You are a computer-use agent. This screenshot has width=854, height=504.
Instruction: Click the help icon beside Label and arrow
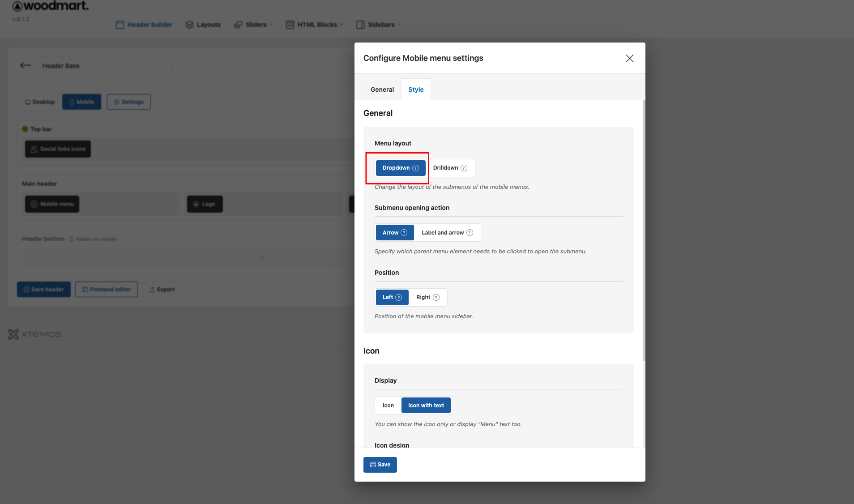(470, 233)
